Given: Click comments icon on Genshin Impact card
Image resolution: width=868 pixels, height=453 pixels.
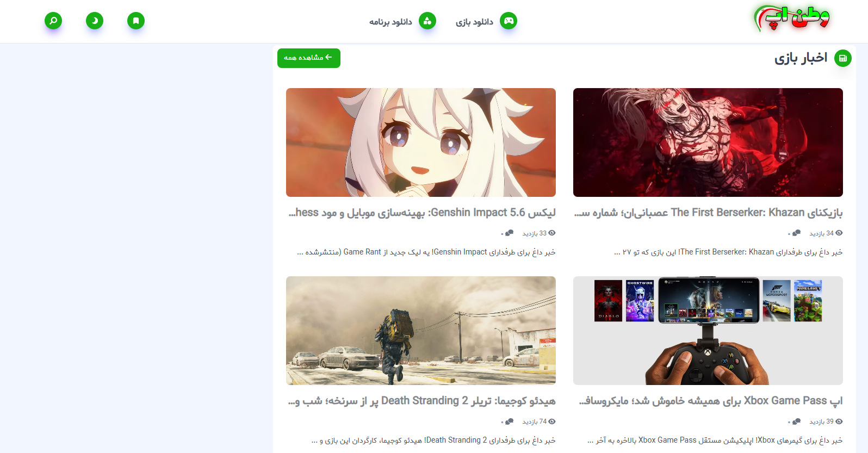Looking at the screenshot, I should [x=509, y=233].
